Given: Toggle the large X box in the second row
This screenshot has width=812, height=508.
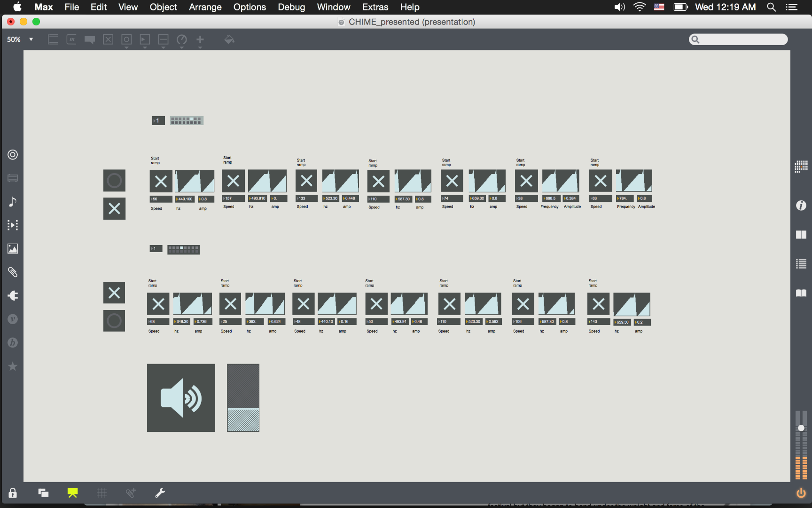Looking at the screenshot, I should (114, 293).
